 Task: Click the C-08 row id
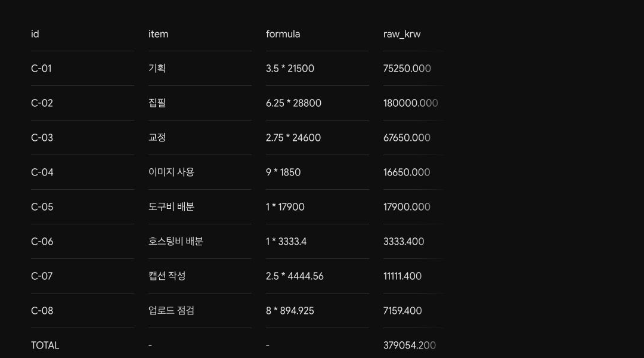[42, 311]
